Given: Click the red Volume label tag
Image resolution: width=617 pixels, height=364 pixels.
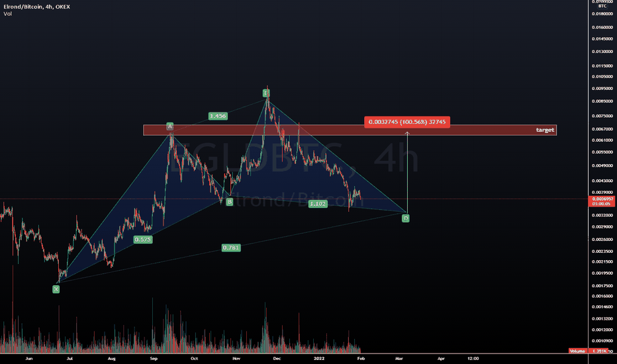Looking at the screenshot, I should point(577,351).
